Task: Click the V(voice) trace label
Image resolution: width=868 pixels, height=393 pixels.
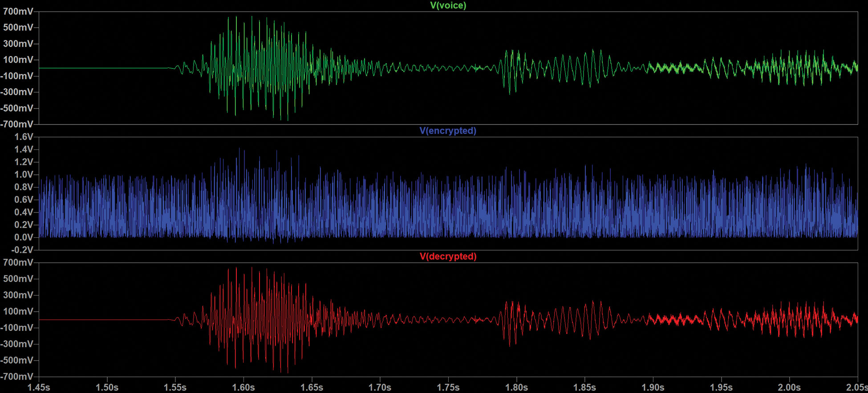Action: pos(448,5)
